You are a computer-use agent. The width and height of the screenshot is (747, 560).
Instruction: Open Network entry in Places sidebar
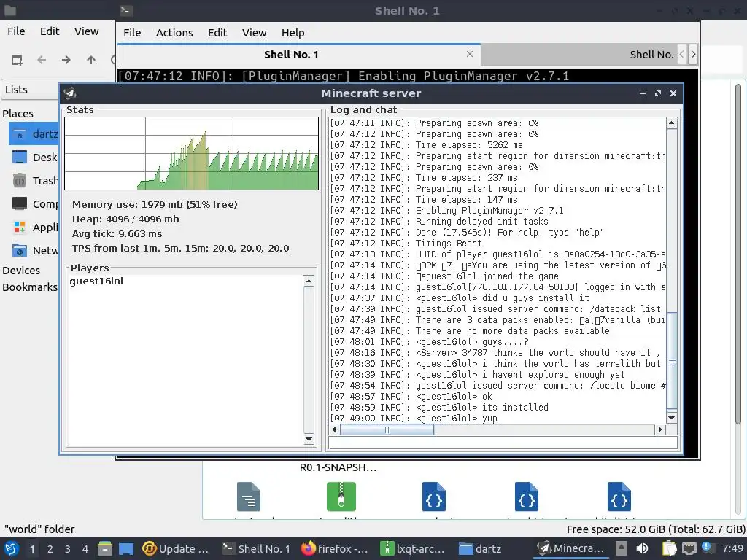[34, 251]
